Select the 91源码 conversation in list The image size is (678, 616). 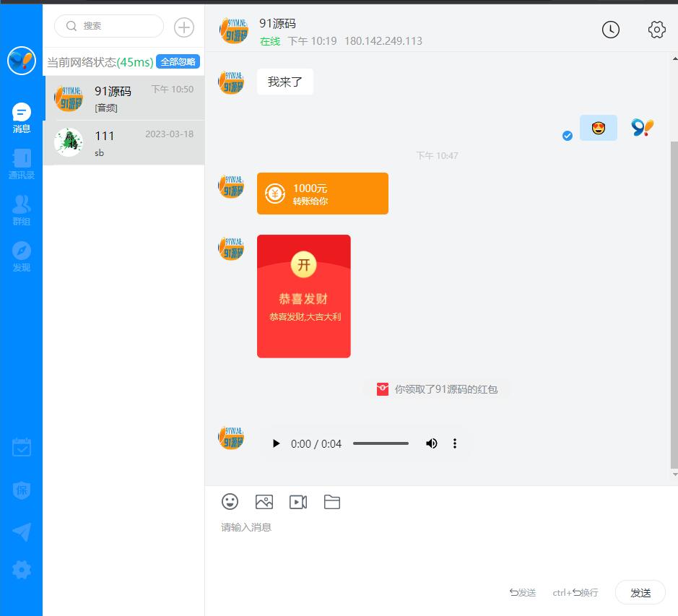124,97
